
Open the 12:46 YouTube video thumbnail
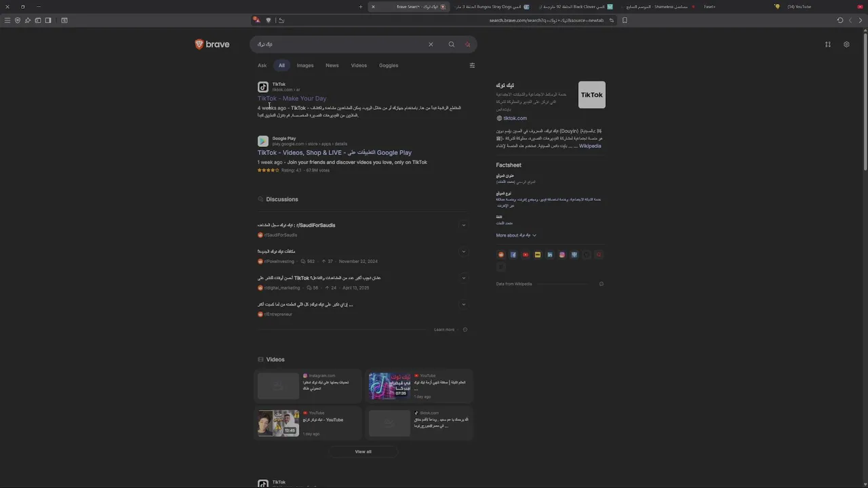pos(278,423)
